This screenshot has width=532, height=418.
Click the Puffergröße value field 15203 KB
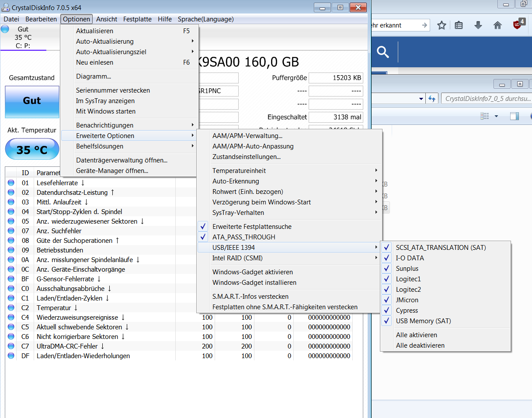tap(336, 78)
